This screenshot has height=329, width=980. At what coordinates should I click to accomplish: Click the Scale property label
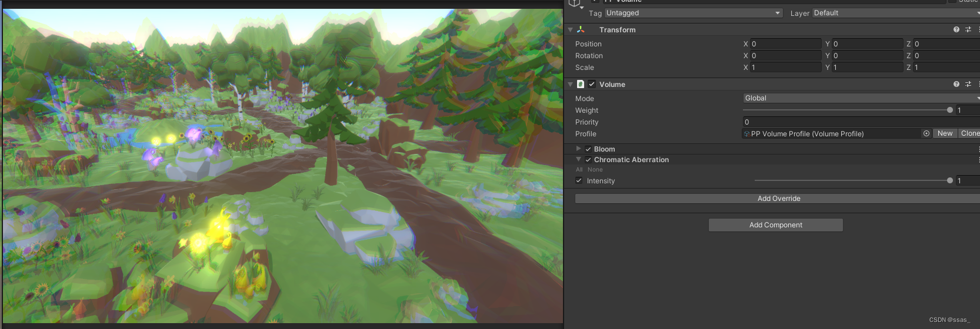[x=585, y=68]
